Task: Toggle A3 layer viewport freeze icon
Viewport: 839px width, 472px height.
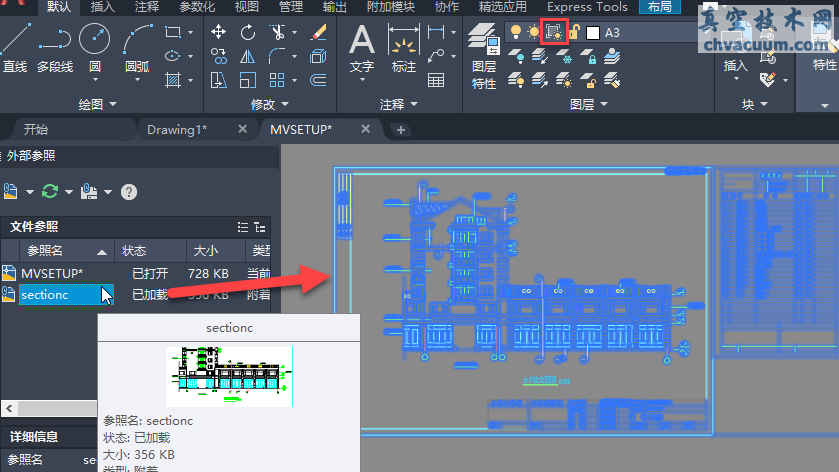Action: [554, 32]
